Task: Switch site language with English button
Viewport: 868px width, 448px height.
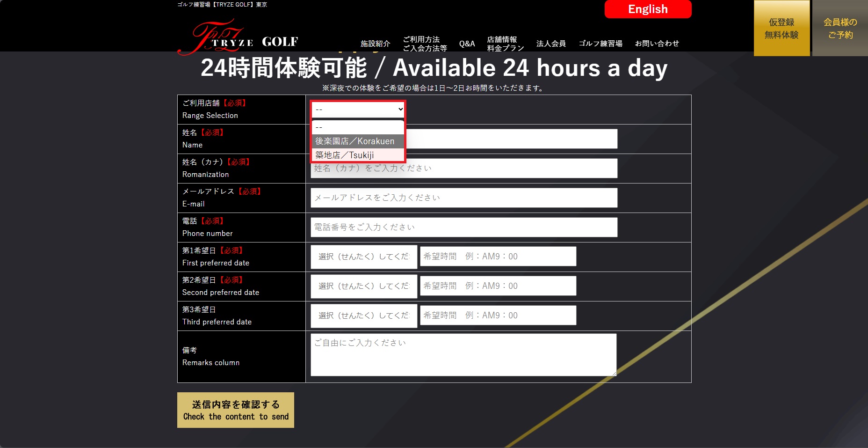Action: 648,9
